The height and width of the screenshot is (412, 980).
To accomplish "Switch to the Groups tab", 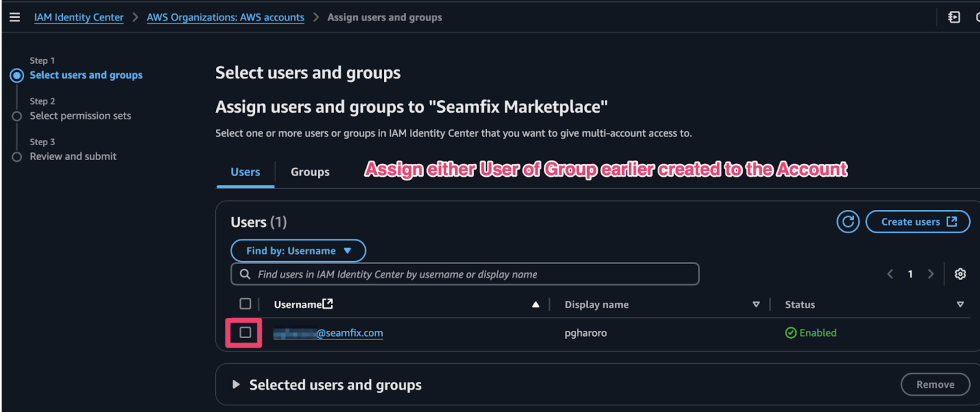I will [310, 172].
